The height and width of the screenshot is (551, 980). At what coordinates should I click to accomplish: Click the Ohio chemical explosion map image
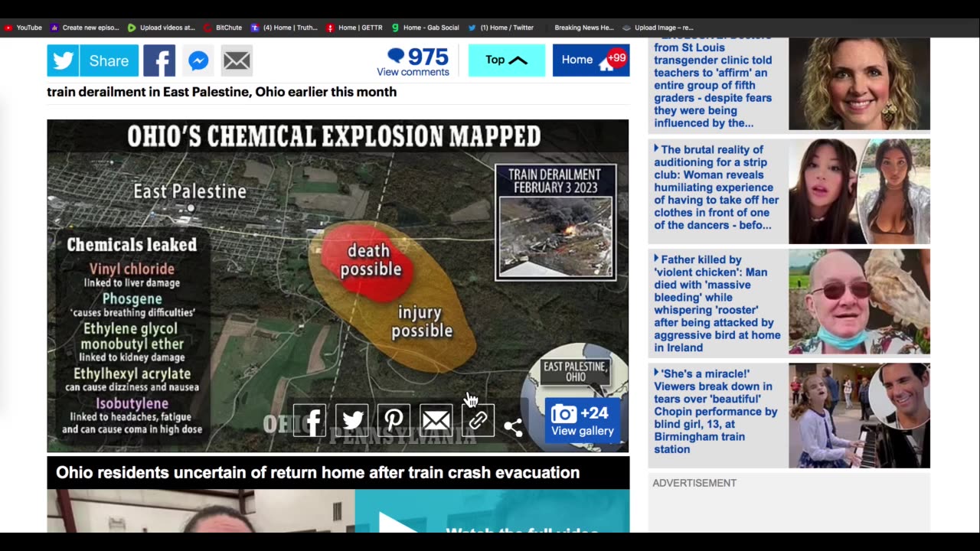[x=338, y=285]
